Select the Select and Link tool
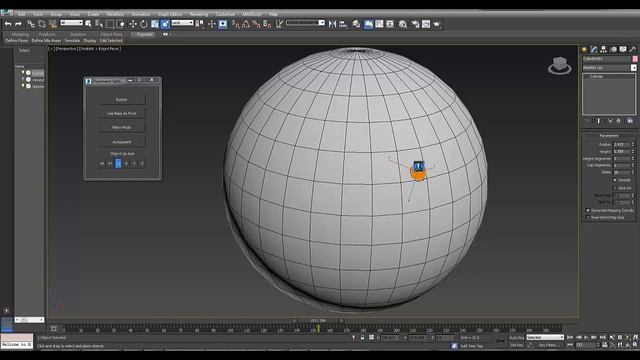The width and height of the screenshot is (640, 360). point(31,24)
